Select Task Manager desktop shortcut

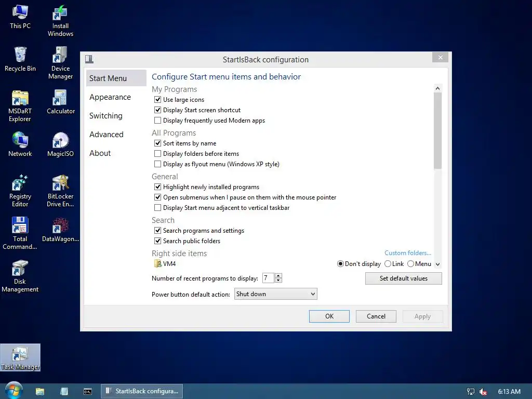pyautogui.click(x=20, y=357)
